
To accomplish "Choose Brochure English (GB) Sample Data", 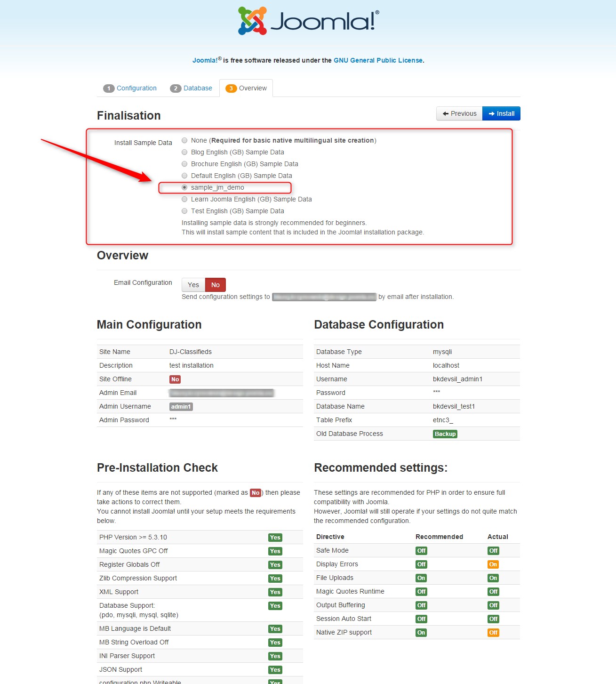I will [184, 164].
